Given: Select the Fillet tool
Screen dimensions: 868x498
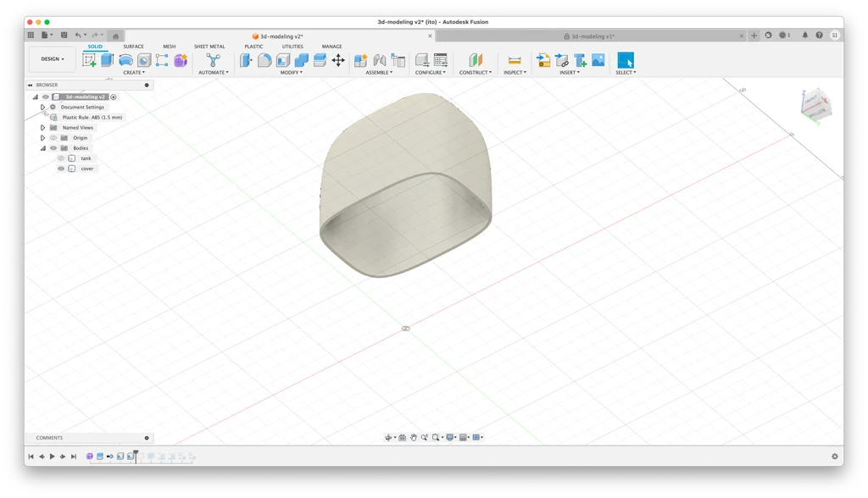Looking at the screenshot, I should point(264,60).
